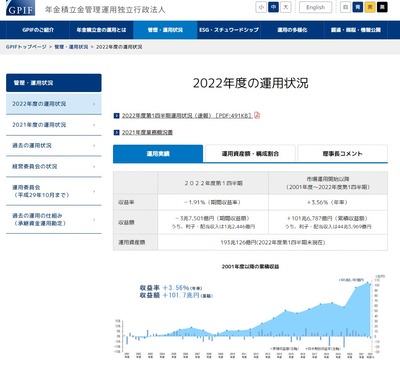The width and height of the screenshot is (400, 368).
Task: Click the 2001年度以降の累積収益 chart title
Action: coord(250,267)
